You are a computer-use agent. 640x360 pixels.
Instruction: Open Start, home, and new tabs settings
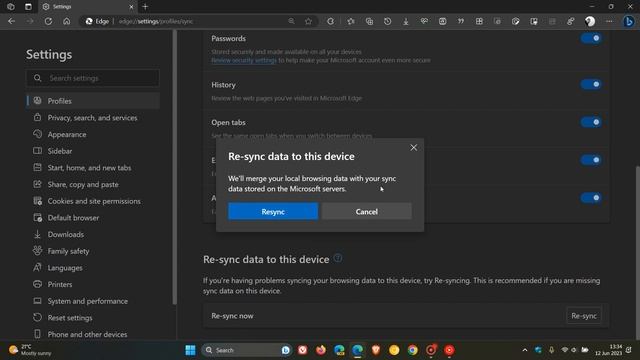pos(93,168)
